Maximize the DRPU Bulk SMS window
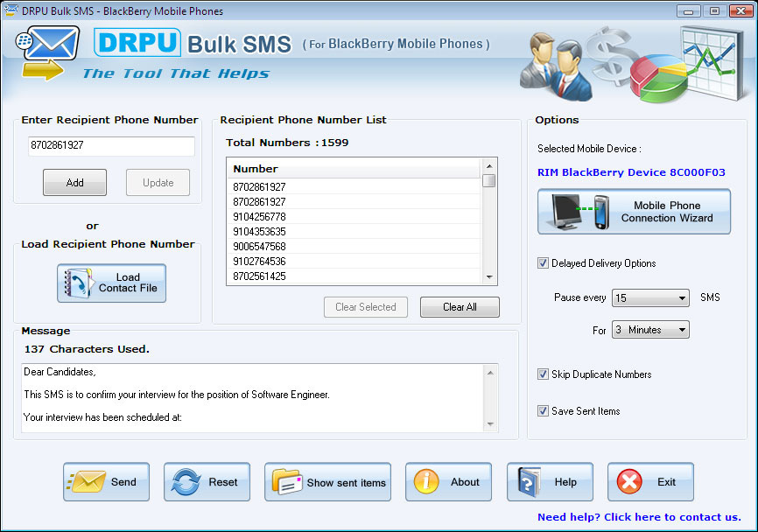Viewport: 758px width, 532px height. (714, 10)
